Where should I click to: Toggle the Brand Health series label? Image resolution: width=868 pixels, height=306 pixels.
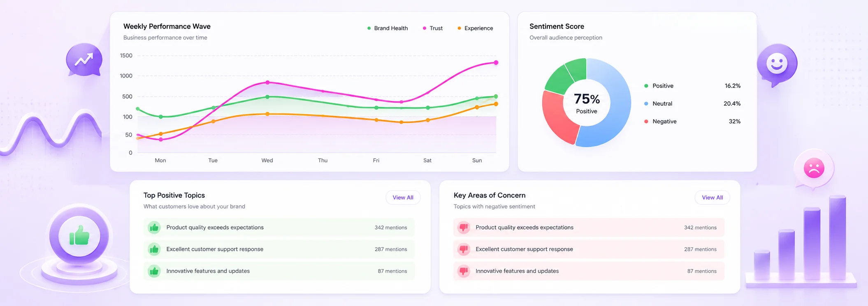(x=391, y=28)
